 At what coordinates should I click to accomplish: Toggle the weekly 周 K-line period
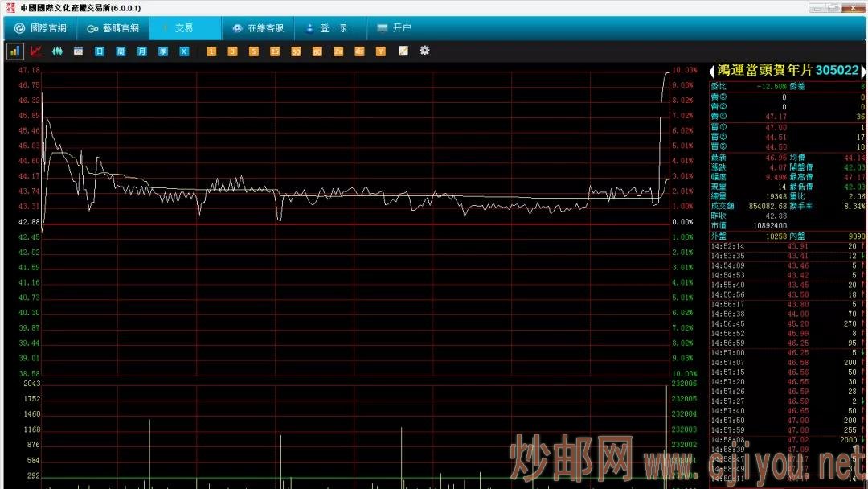click(121, 51)
